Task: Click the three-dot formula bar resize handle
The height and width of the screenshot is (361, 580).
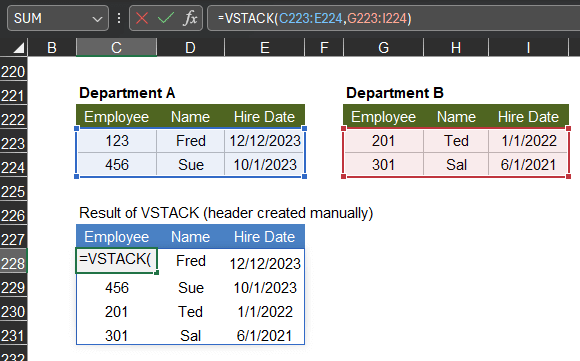Action: 119,18
